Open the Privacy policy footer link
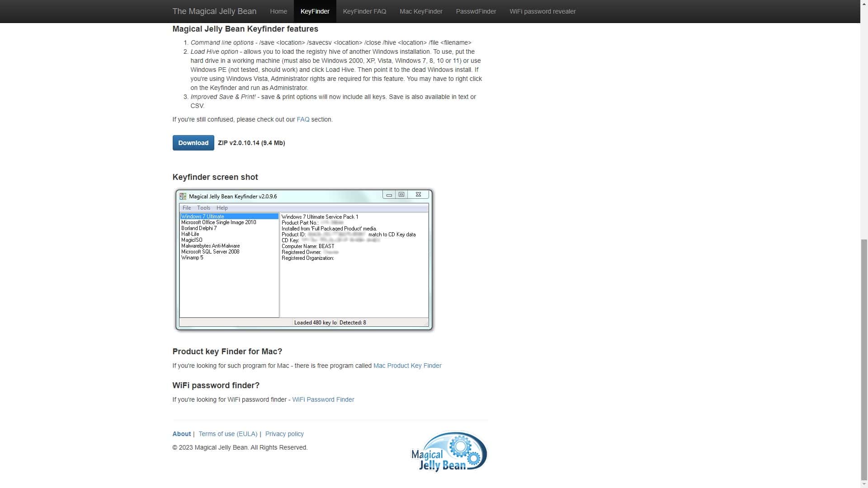 click(284, 434)
